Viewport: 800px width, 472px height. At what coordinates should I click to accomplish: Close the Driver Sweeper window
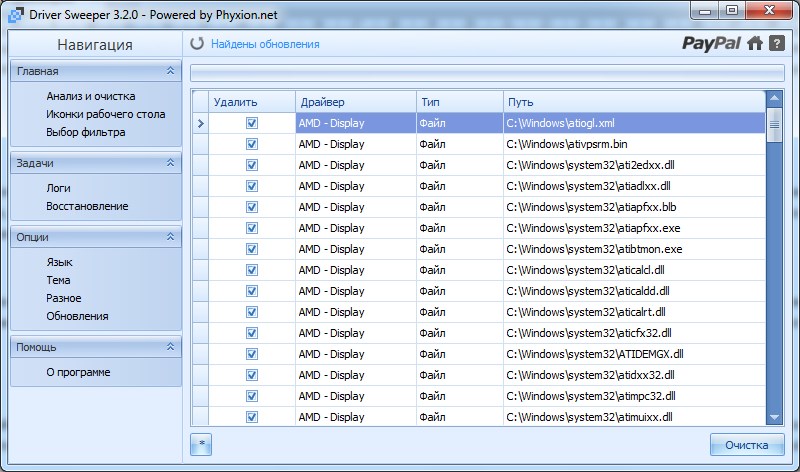tap(769, 11)
